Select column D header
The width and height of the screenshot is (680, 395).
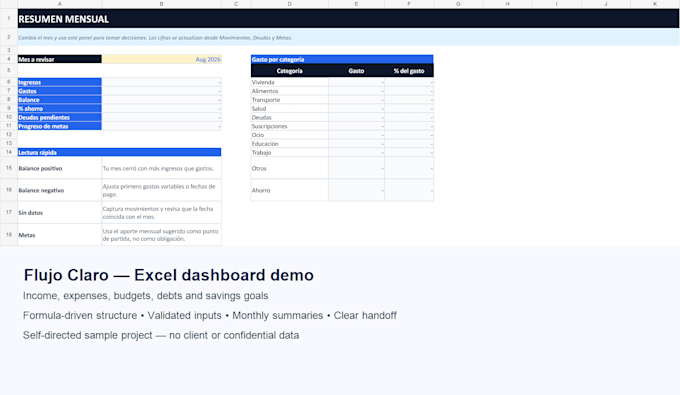(x=290, y=4)
